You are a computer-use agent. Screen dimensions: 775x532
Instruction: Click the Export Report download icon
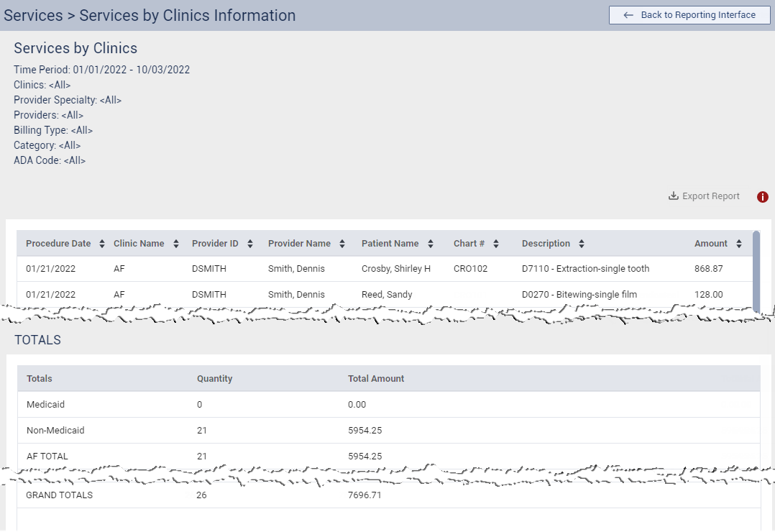coord(674,196)
